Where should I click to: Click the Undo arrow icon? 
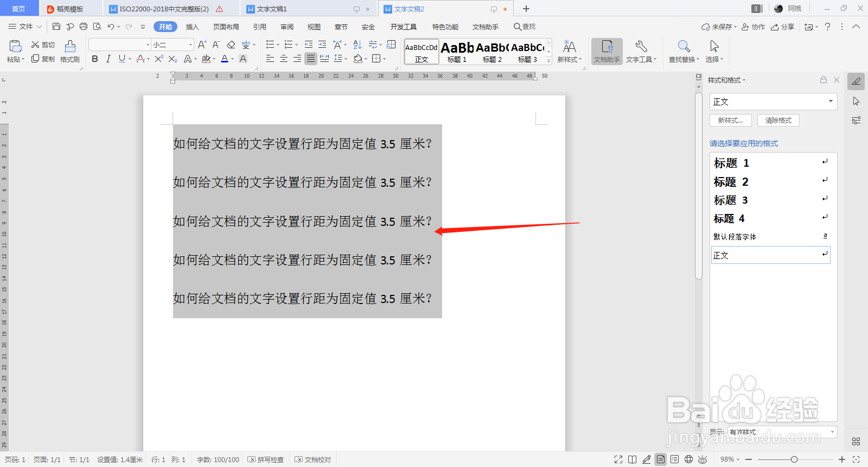(x=111, y=27)
